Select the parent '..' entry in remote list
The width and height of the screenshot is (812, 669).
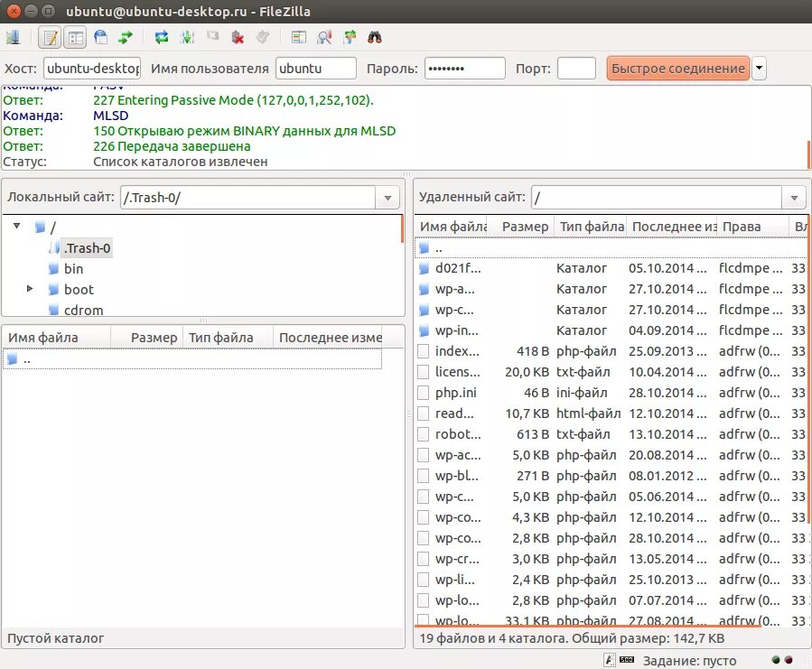pos(611,248)
